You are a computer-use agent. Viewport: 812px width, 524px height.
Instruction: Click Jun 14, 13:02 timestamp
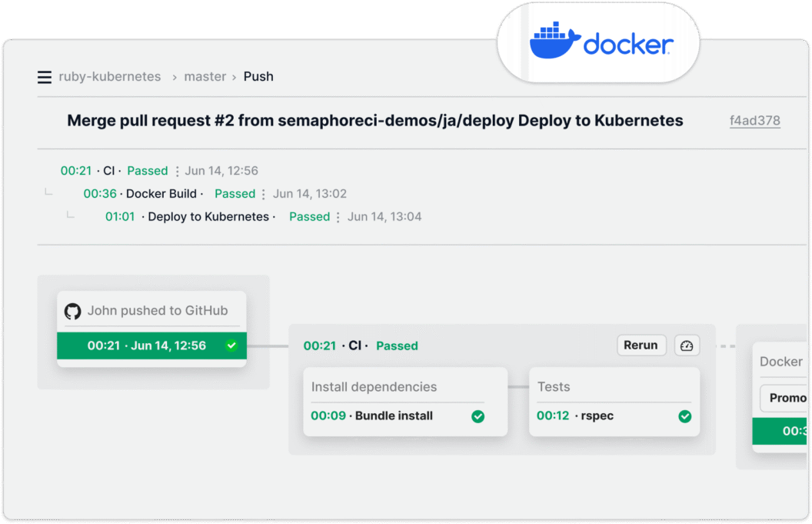(x=310, y=194)
